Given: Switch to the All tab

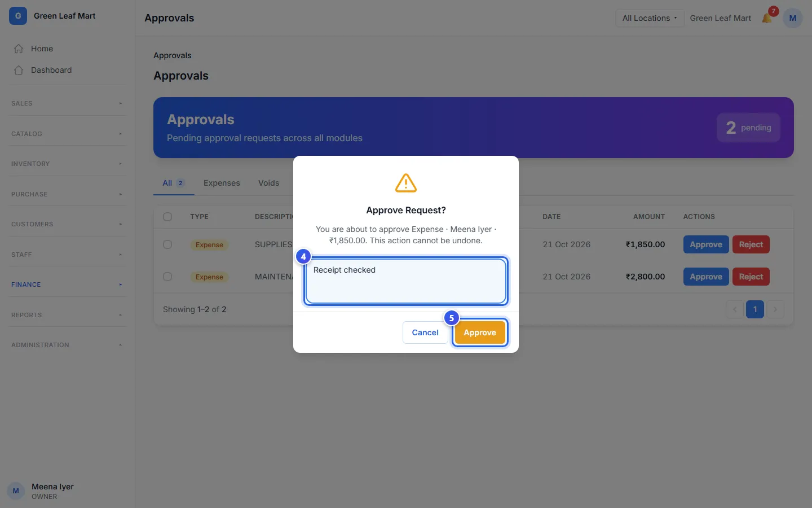Looking at the screenshot, I should (x=174, y=183).
